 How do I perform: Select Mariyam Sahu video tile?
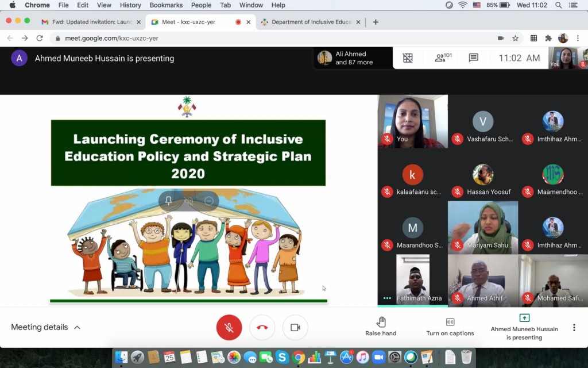tap(483, 228)
